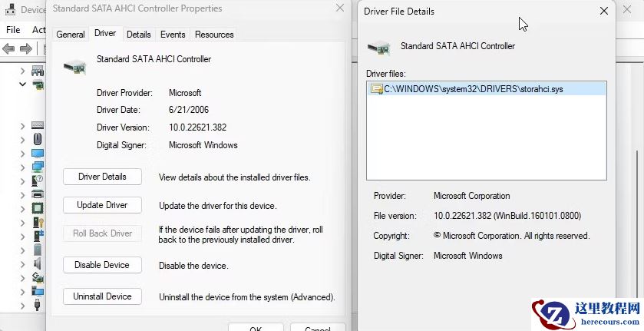Click the certificate icon beside storahci.sys
644x331 pixels.
coord(376,89)
